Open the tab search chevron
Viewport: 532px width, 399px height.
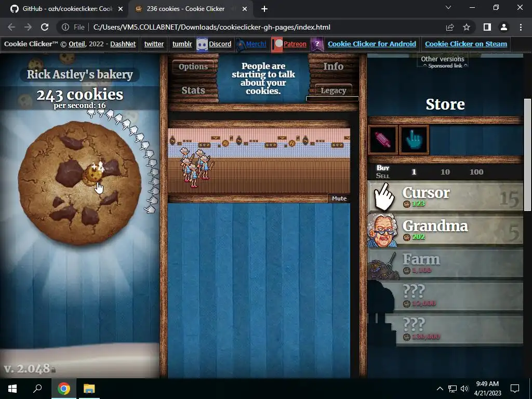tap(448, 7)
